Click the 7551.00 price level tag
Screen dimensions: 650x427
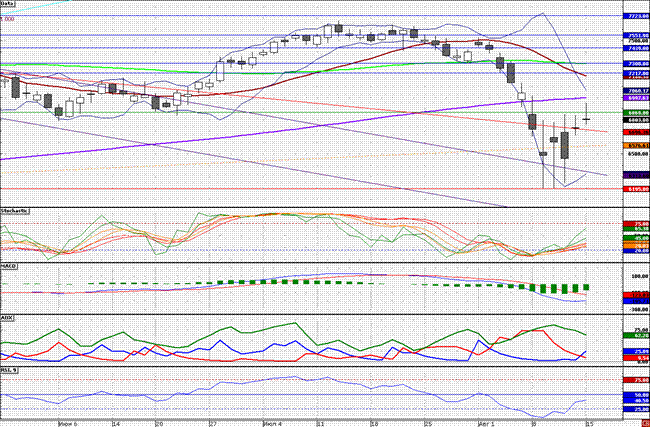pyautogui.click(x=636, y=36)
